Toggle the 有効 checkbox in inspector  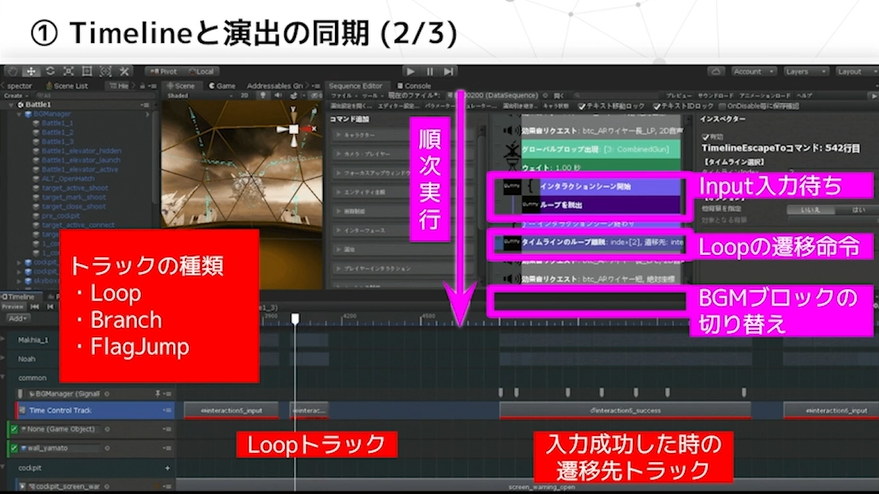tap(705, 137)
